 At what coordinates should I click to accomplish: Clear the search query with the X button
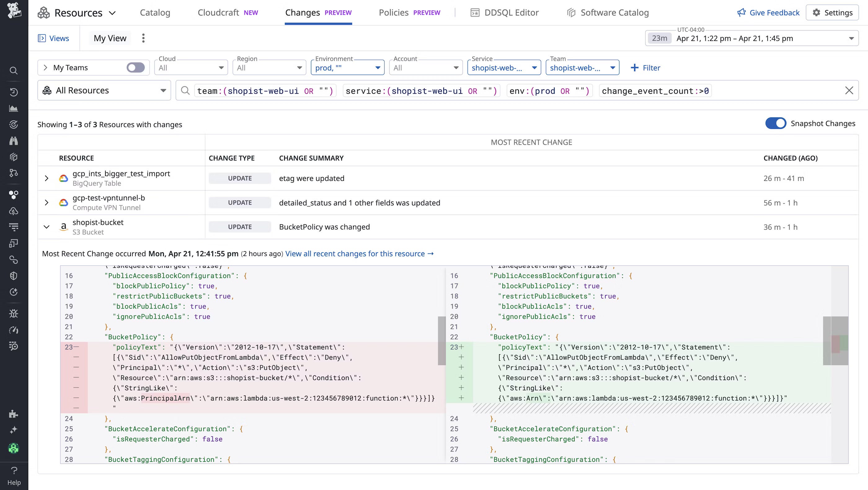(849, 90)
